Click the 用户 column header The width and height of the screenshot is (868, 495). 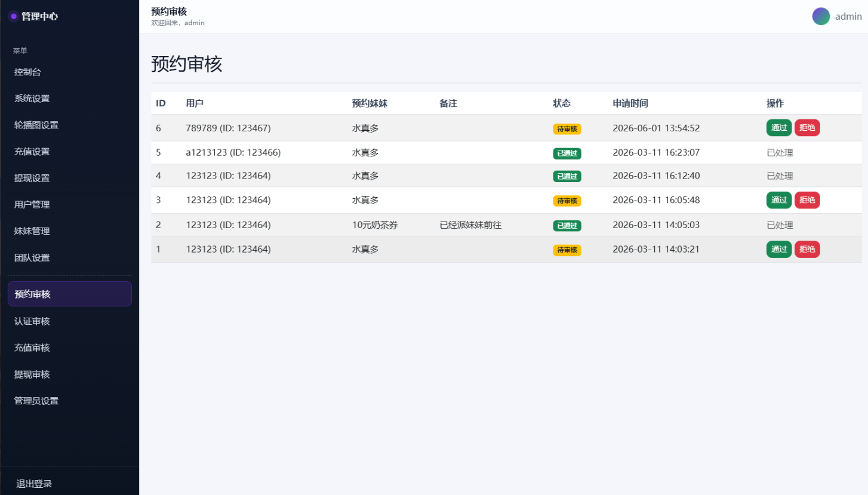[195, 103]
